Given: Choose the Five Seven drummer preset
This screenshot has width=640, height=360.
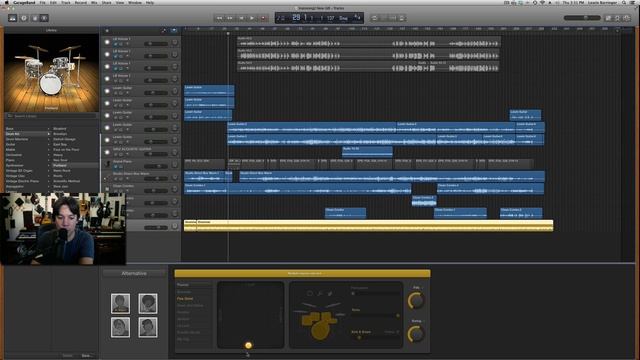Looking at the screenshot, I should [185, 299].
